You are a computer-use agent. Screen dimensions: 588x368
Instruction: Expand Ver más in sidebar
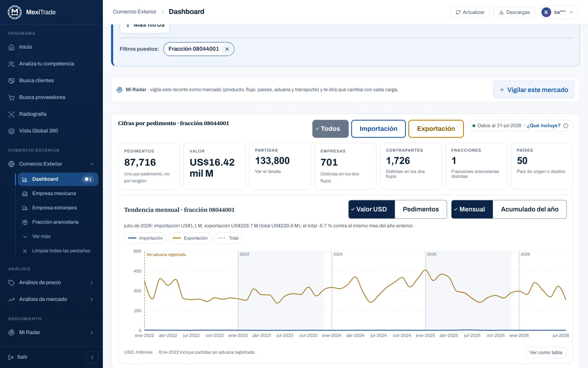tap(41, 237)
